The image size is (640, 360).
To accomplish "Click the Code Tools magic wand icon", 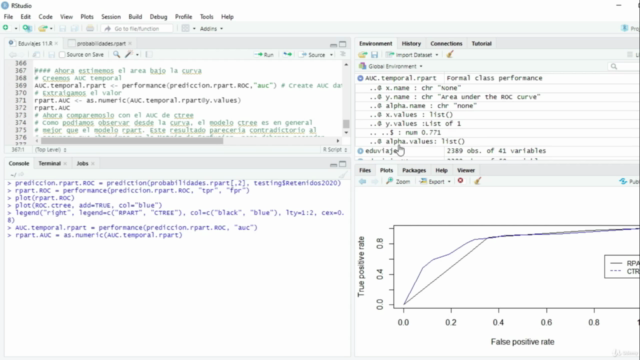I will 129,54.
